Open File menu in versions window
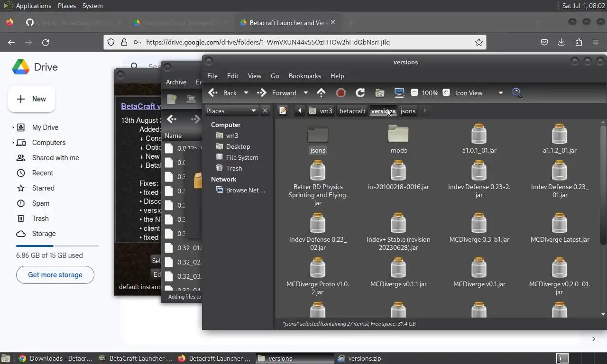Screen dimensions: 607x364 coord(212,76)
